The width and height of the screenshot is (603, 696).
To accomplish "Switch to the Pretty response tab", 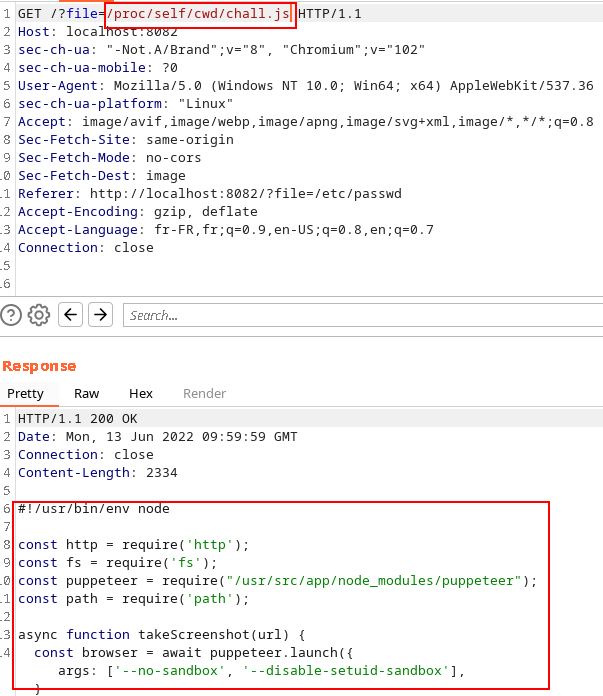I will 26,394.
